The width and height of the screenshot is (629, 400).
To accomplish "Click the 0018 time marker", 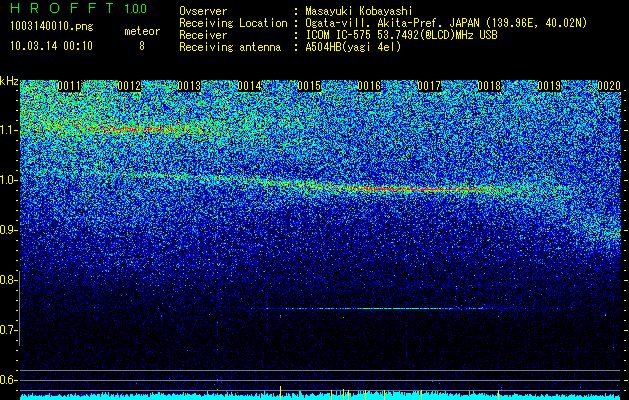I will pos(489,86).
